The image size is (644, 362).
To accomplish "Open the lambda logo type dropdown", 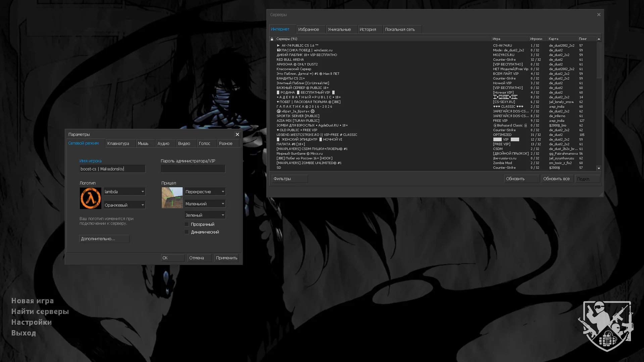I will [125, 192].
